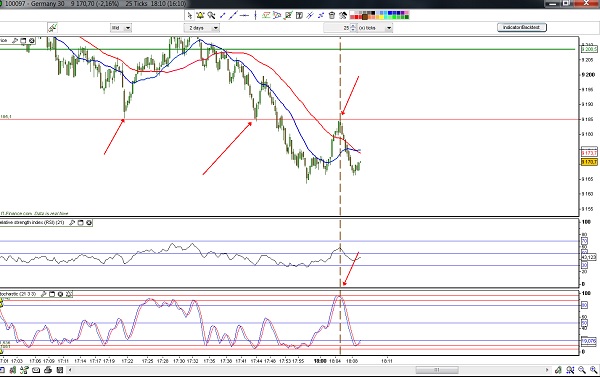The image size is (600, 377).
Task: Select the vertical line drawing tool
Action: [255, 15]
